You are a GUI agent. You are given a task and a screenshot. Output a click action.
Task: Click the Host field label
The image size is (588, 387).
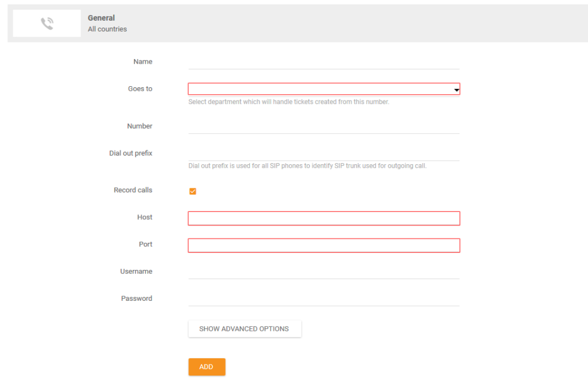coord(145,217)
